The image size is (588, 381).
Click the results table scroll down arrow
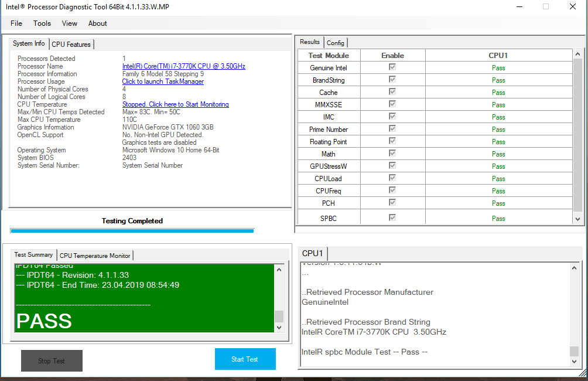tap(577, 219)
